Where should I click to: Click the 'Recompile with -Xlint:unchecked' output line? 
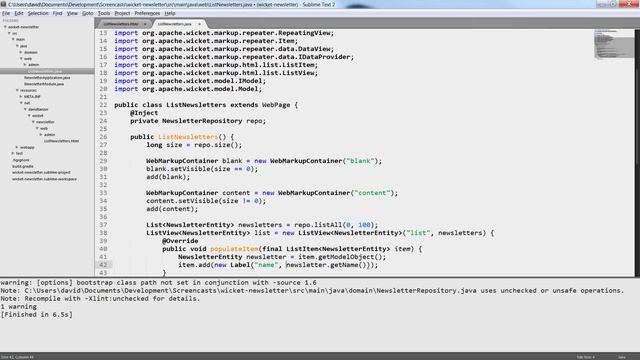100,299
